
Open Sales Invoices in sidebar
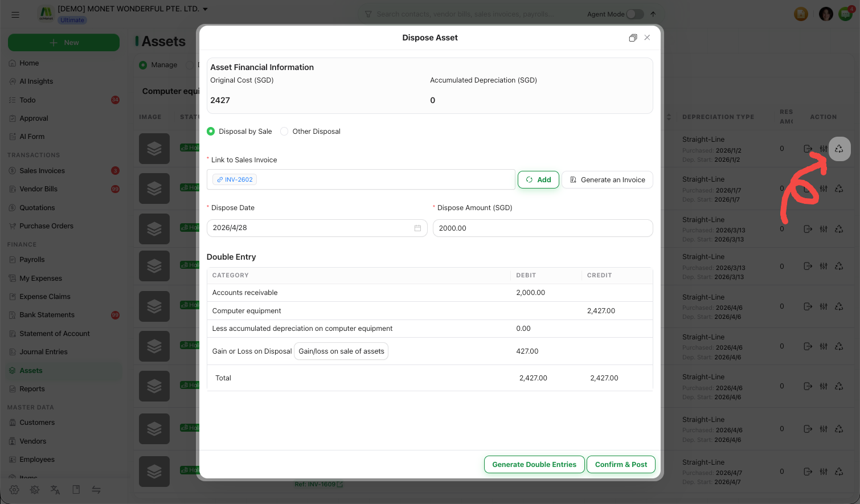(x=42, y=171)
